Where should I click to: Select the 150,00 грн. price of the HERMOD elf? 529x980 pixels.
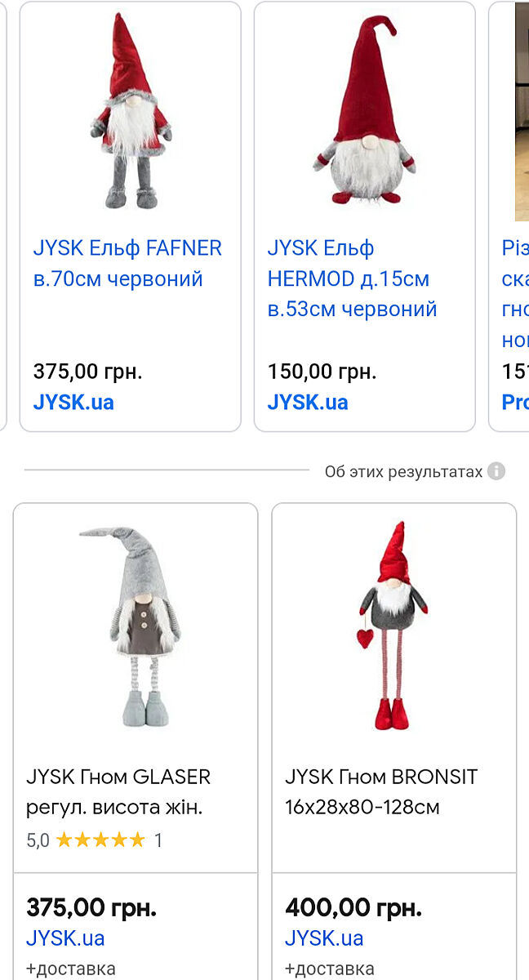(322, 372)
